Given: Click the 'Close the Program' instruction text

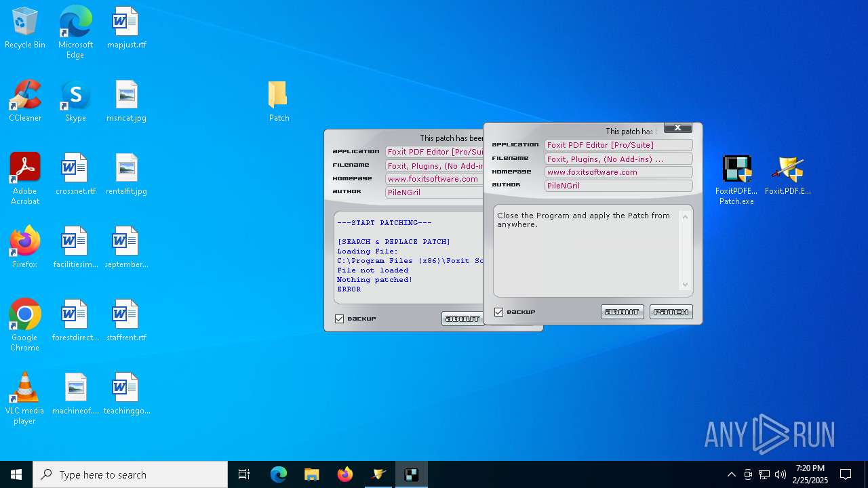Looking at the screenshot, I should click(x=583, y=220).
